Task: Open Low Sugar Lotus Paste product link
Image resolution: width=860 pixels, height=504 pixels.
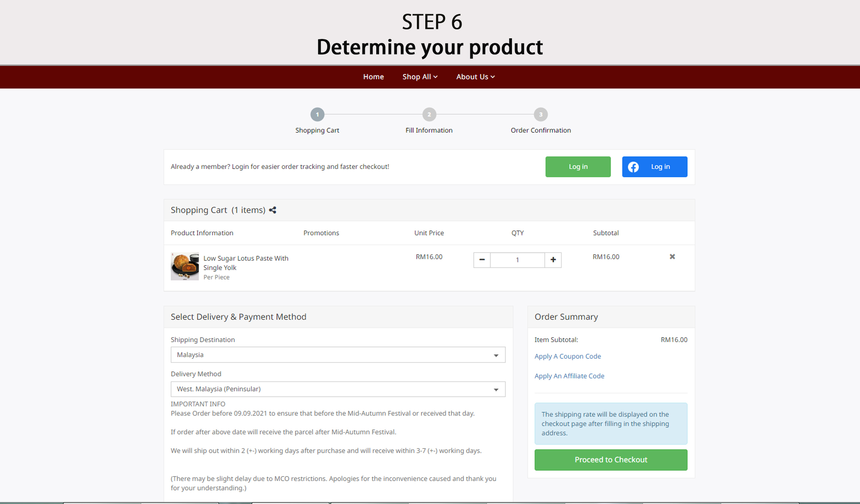Action: click(245, 263)
